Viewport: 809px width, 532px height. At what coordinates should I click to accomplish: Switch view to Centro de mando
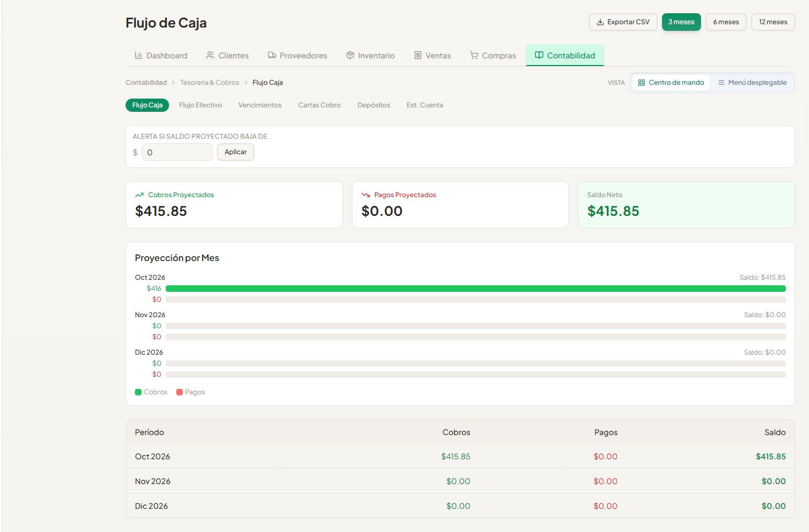pos(671,83)
